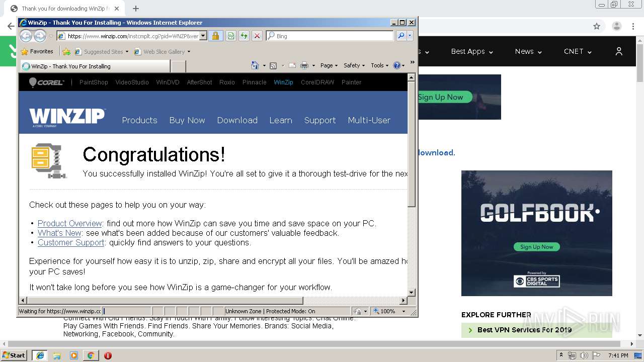
Task: Select the WinZip Thank You tab
Action: click(95, 66)
